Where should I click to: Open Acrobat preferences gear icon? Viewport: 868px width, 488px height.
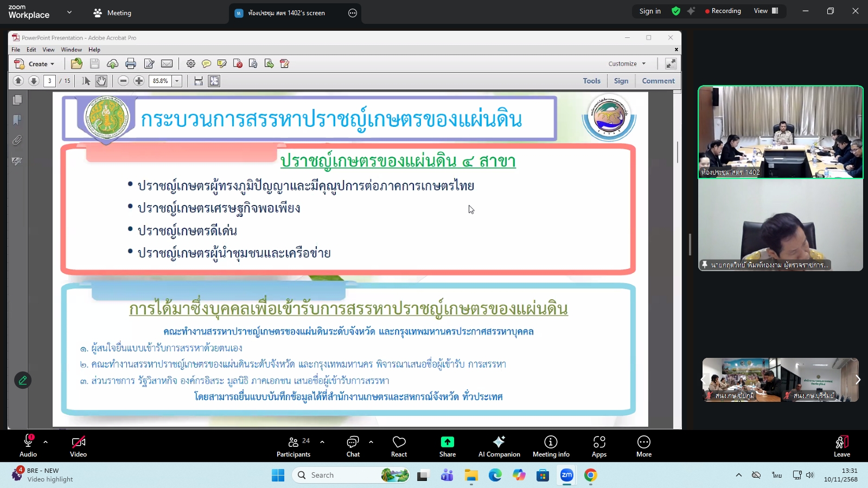(x=190, y=63)
